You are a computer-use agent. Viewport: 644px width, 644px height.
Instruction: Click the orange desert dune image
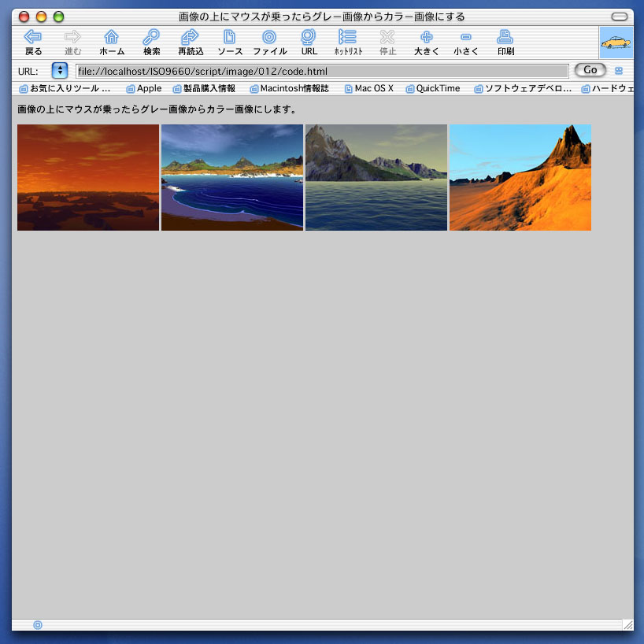pyautogui.click(x=520, y=177)
